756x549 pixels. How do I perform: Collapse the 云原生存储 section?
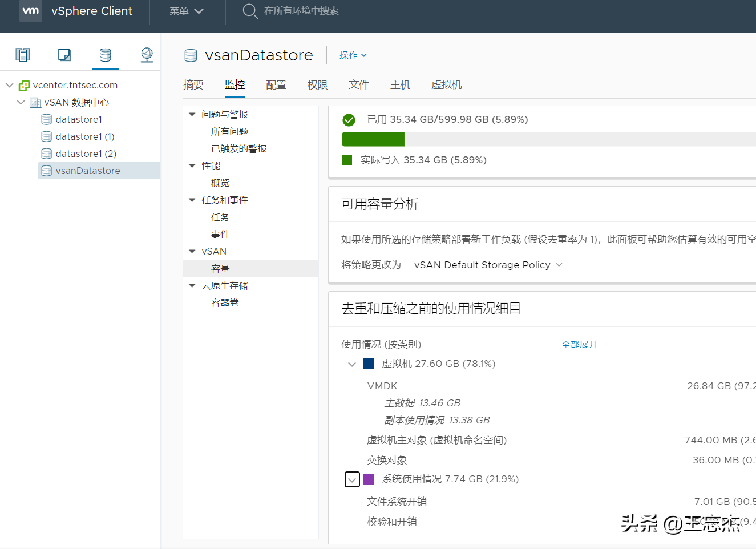pos(192,286)
